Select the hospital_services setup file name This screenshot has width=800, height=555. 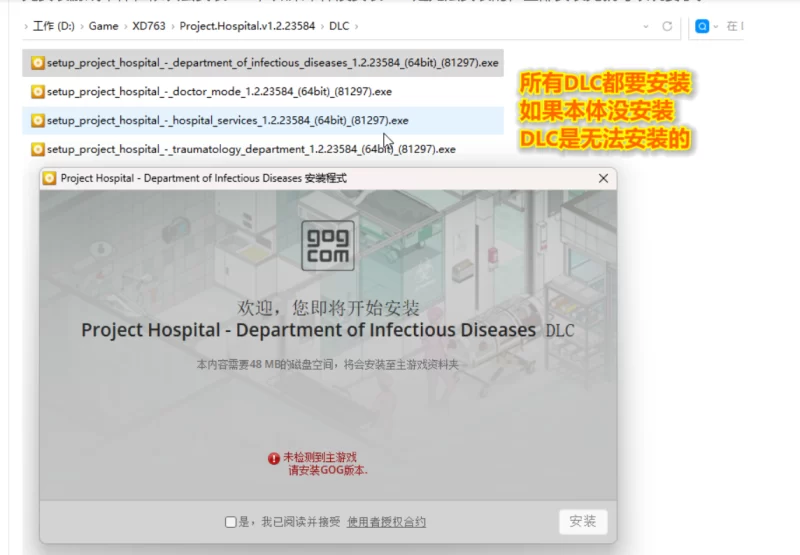[228, 120]
